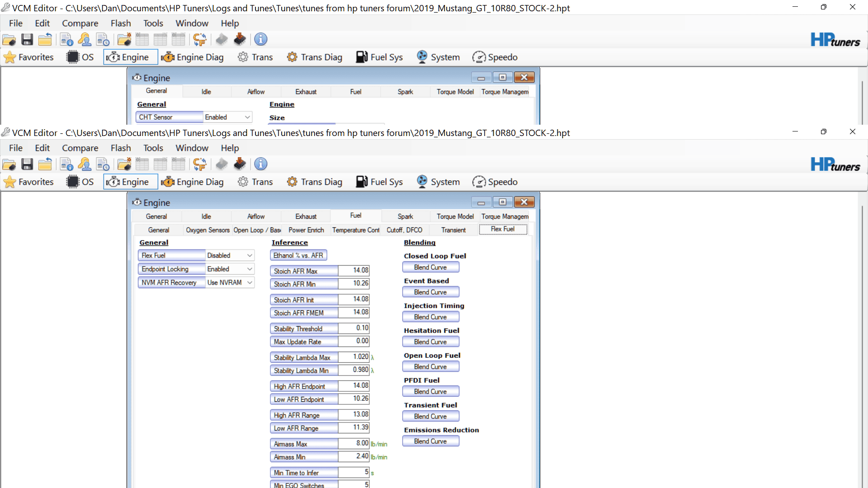The image size is (868, 488).
Task: Click the Airmass Max value field
Action: point(354,444)
